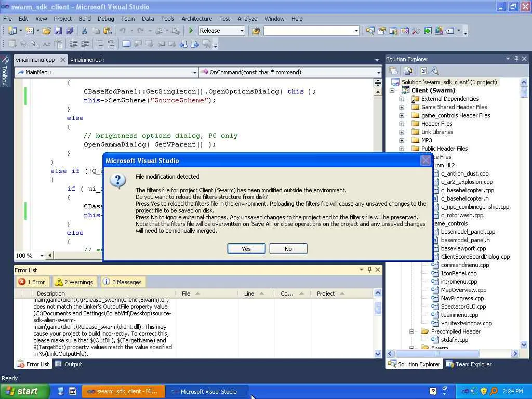Click the Toggle Bookmark icon
Viewport: 532px width, 399px height.
pyautogui.click(x=126, y=44)
